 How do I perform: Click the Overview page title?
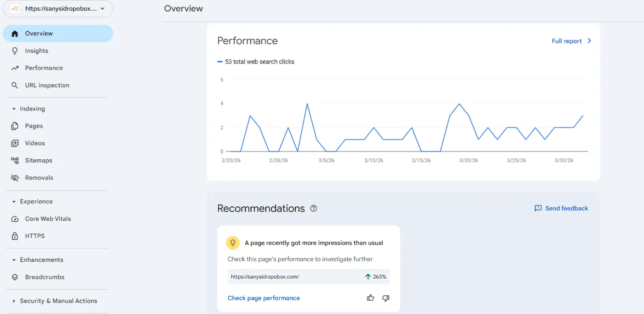[184, 8]
